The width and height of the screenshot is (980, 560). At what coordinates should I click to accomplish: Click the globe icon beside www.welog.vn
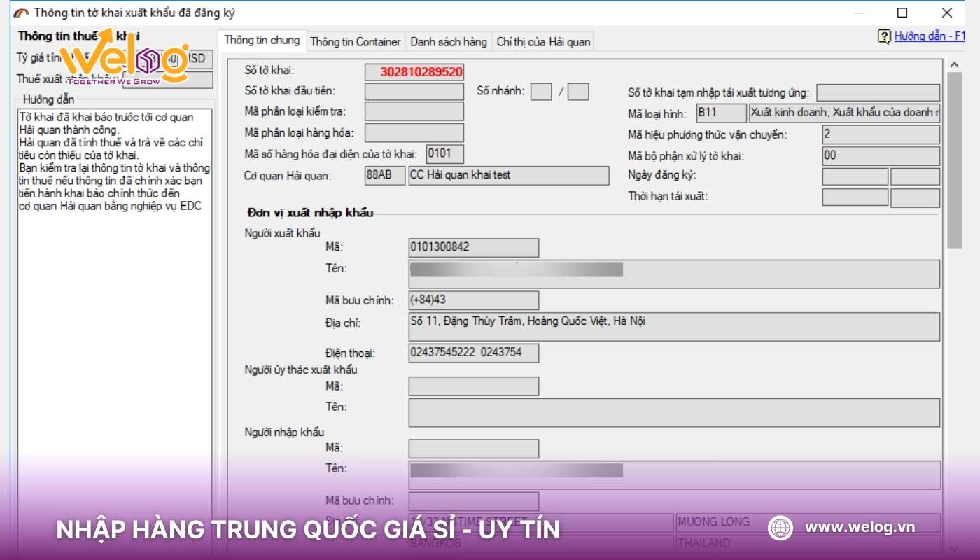tap(780, 528)
